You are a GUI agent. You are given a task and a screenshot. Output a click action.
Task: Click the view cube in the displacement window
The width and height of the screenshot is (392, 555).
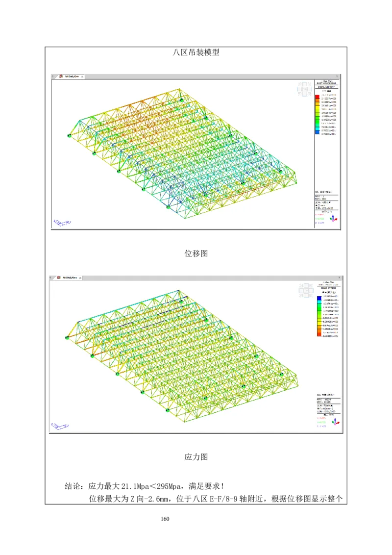pyautogui.click(x=304, y=89)
